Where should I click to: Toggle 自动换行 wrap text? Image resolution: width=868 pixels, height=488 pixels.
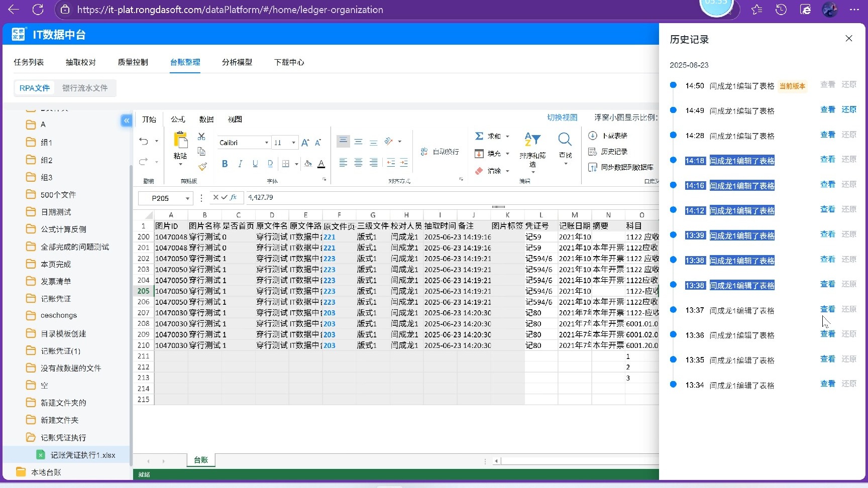tap(440, 152)
